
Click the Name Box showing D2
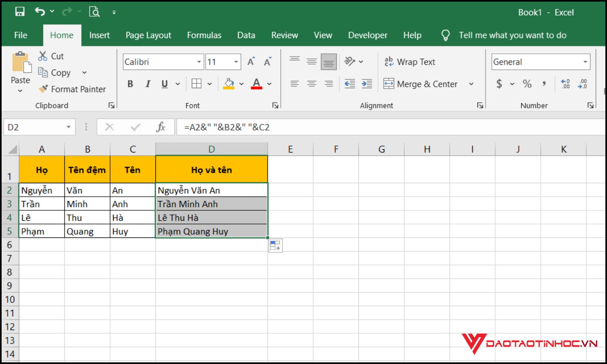click(x=34, y=127)
